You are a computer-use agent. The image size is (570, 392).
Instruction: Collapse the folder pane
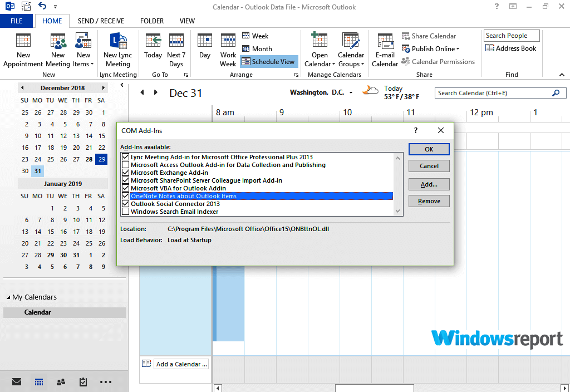pos(122,85)
